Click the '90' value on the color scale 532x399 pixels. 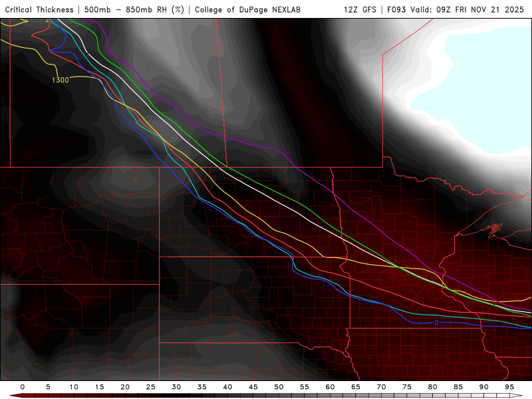484,387
